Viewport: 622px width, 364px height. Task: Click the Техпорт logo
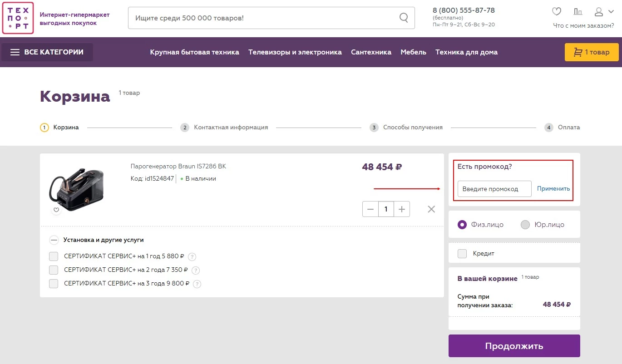point(18,18)
